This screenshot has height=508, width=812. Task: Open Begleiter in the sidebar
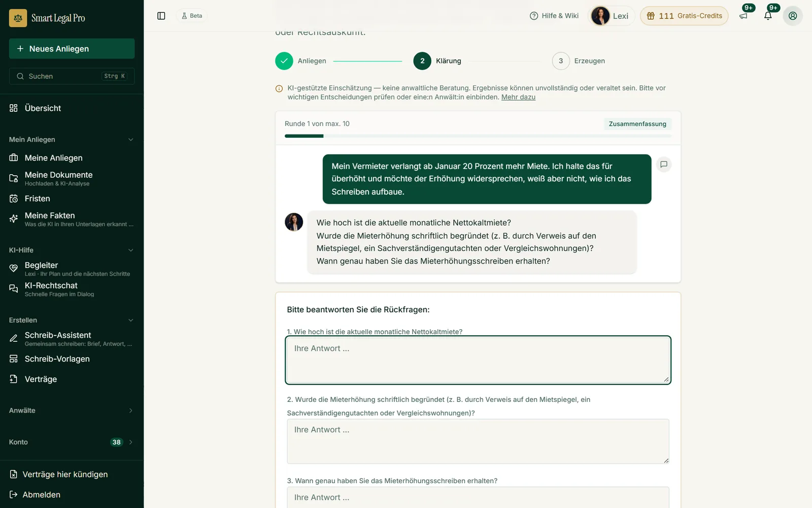[x=72, y=269]
